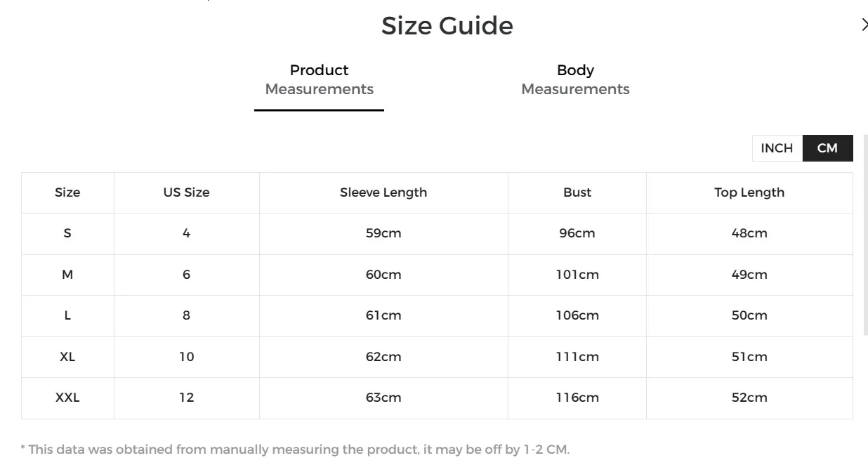Click the 52cm top length cell
Image resolution: width=868 pixels, height=465 pixels.
[x=749, y=398]
